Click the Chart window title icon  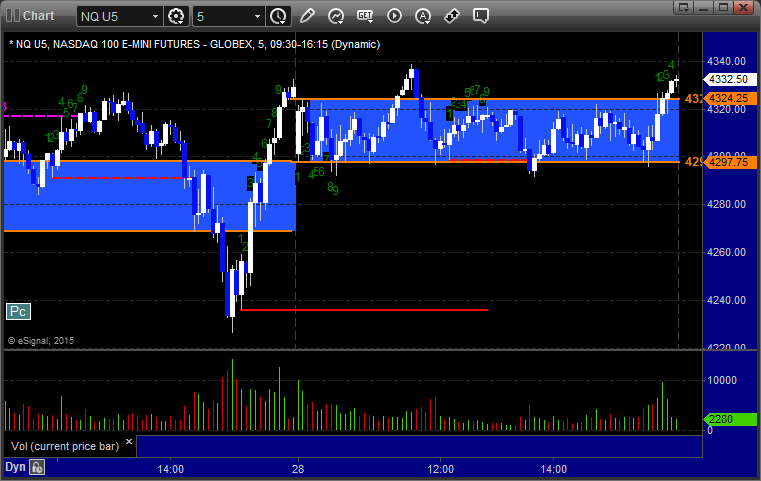tap(13, 16)
